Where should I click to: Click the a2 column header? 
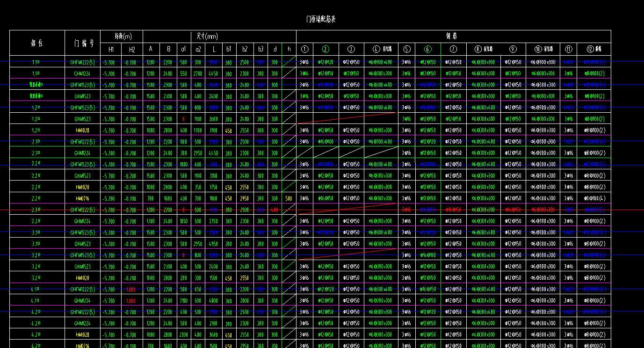198,49
